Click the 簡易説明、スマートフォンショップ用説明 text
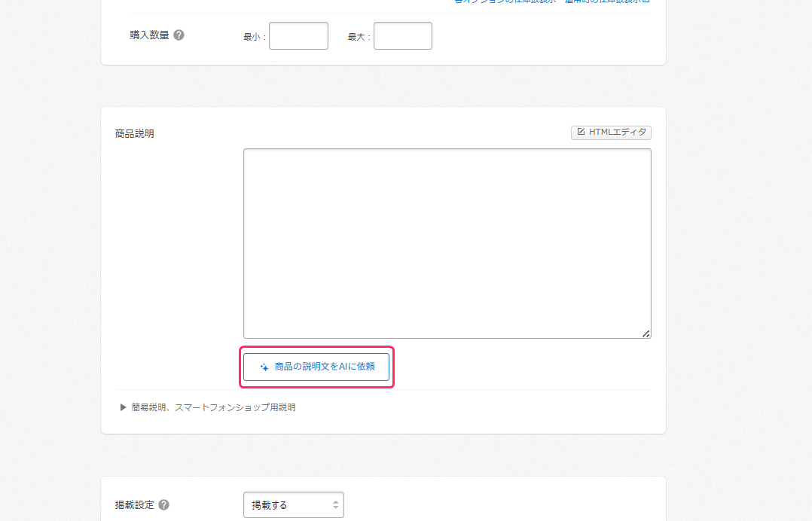Image resolution: width=812 pixels, height=521 pixels. 213,407
